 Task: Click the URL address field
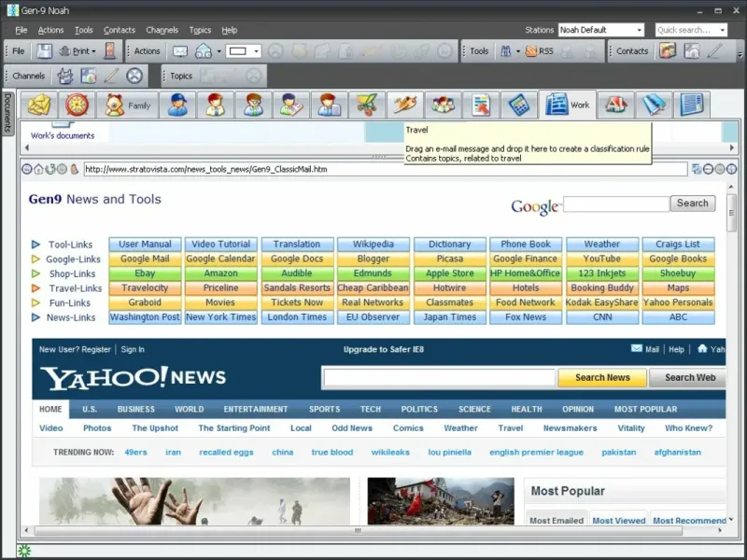click(x=386, y=169)
